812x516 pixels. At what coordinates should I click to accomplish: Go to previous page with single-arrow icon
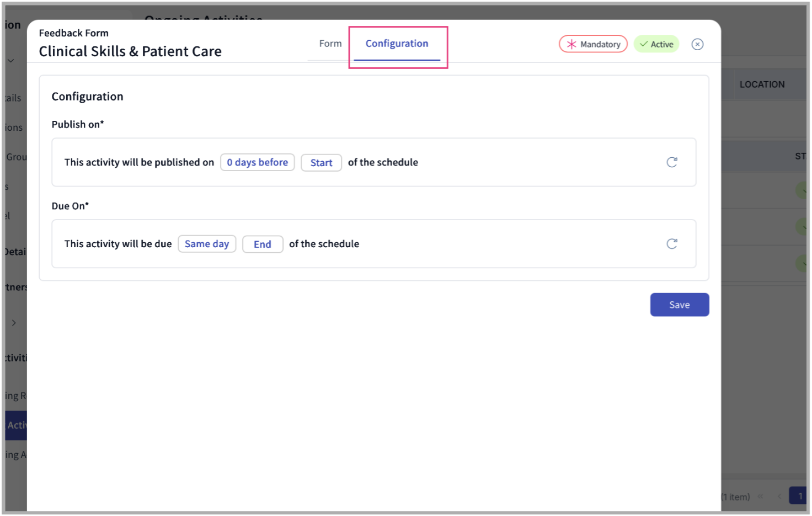point(780,496)
